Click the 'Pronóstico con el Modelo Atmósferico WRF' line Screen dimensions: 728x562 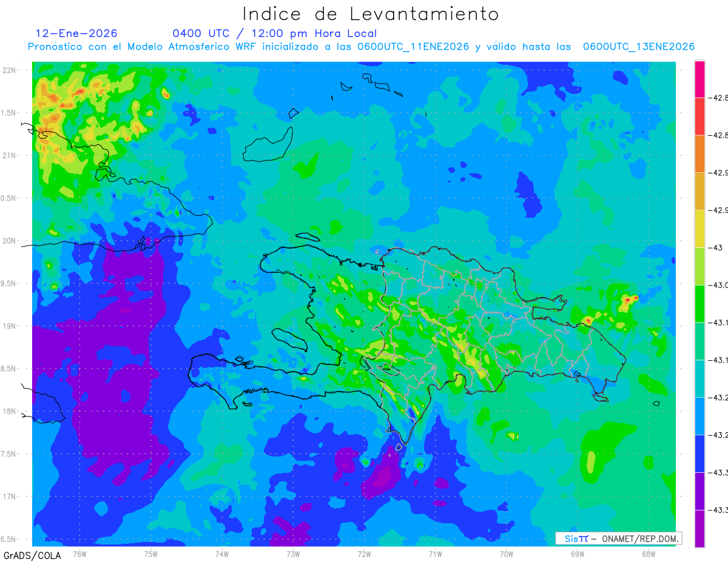[361, 47]
